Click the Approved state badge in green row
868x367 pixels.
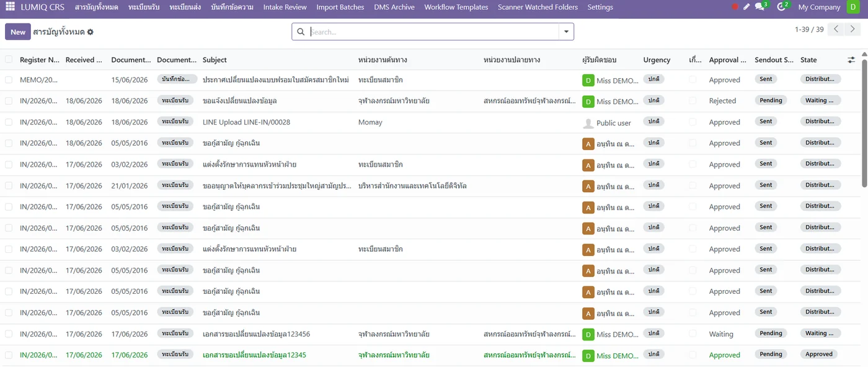tap(819, 355)
